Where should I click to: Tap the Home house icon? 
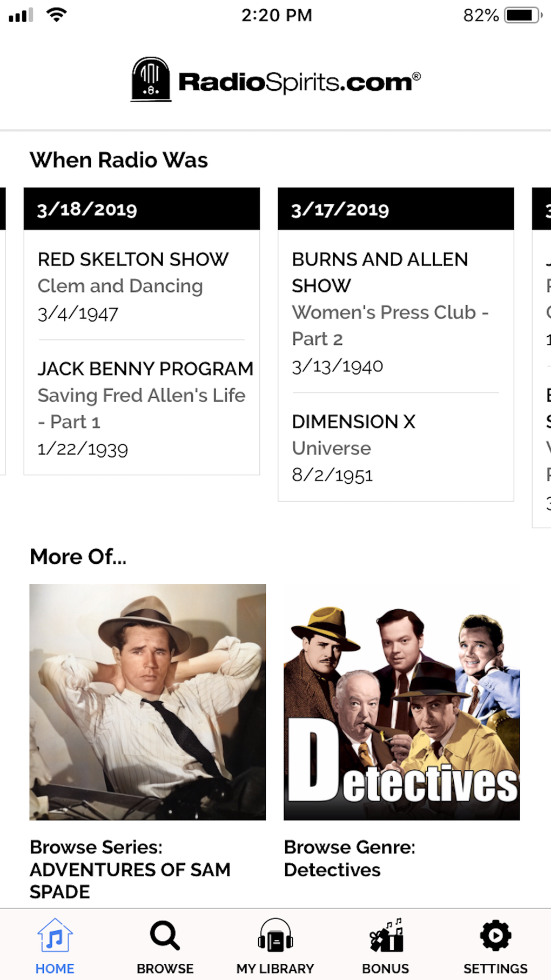55,936
